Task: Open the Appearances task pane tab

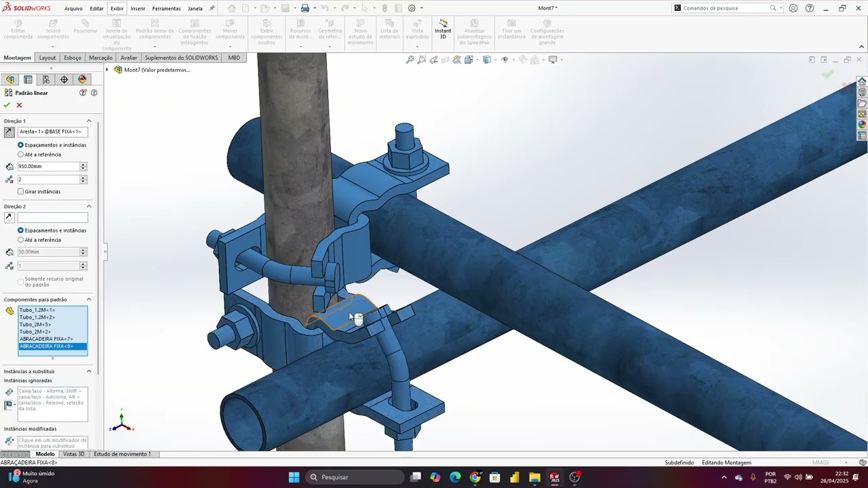Action: (x=862, y=125)
